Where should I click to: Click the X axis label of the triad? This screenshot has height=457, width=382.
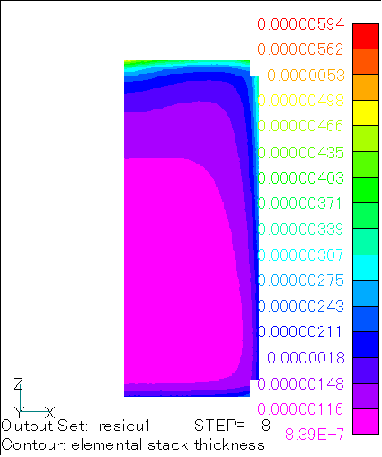[x=50, y=412]
